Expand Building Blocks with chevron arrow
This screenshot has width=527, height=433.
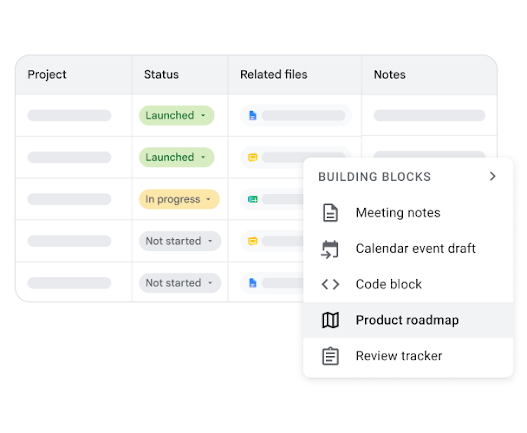click(493, 176)
